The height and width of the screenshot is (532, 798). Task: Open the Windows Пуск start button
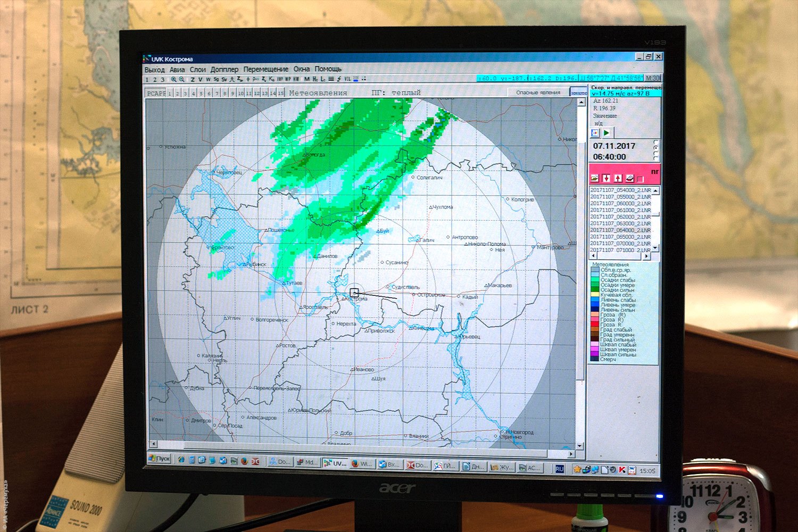[x=159, y=458]
